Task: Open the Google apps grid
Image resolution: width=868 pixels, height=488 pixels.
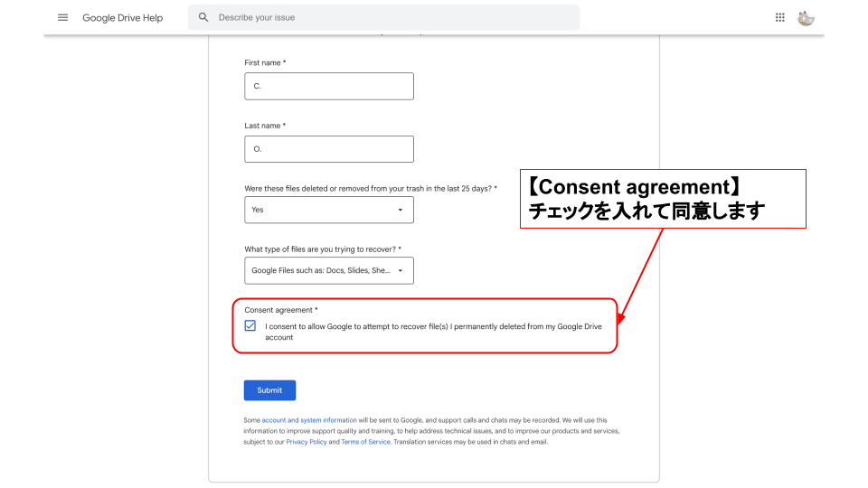Action: pos(780,17)
